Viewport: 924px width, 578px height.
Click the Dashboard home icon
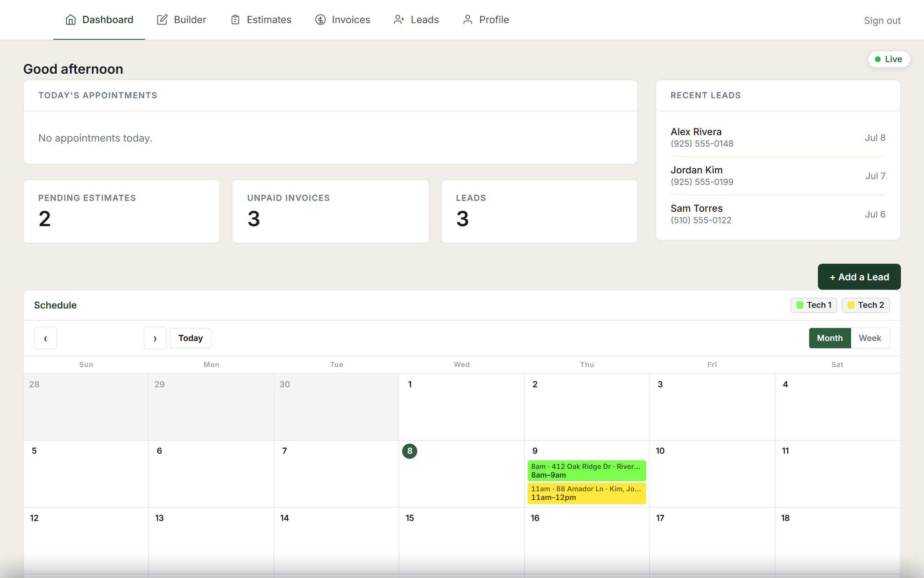71,20
